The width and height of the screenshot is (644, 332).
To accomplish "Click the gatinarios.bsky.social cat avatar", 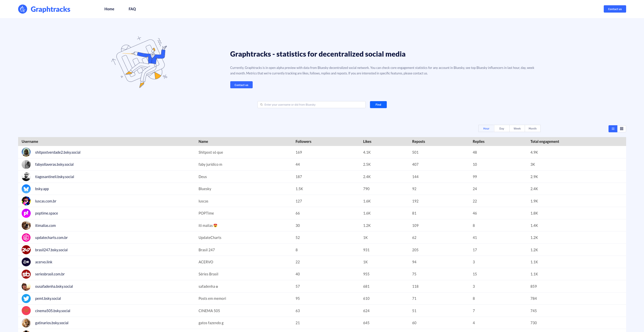I will [x=26, y=323].
